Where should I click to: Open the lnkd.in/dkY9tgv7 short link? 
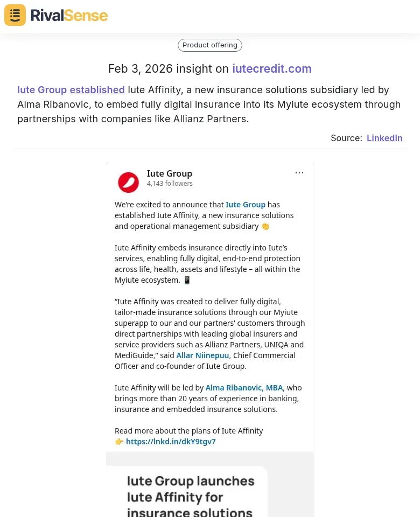pos(171,442)
